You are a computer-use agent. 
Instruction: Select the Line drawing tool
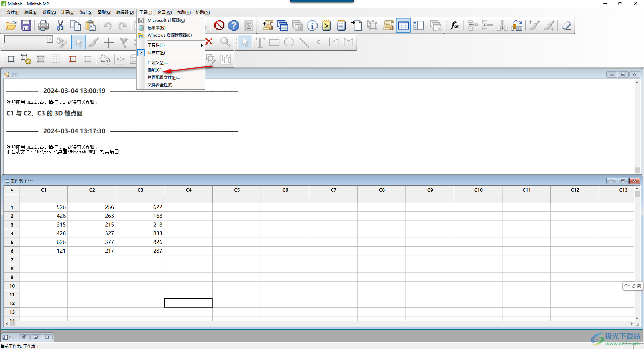(304, 43)
